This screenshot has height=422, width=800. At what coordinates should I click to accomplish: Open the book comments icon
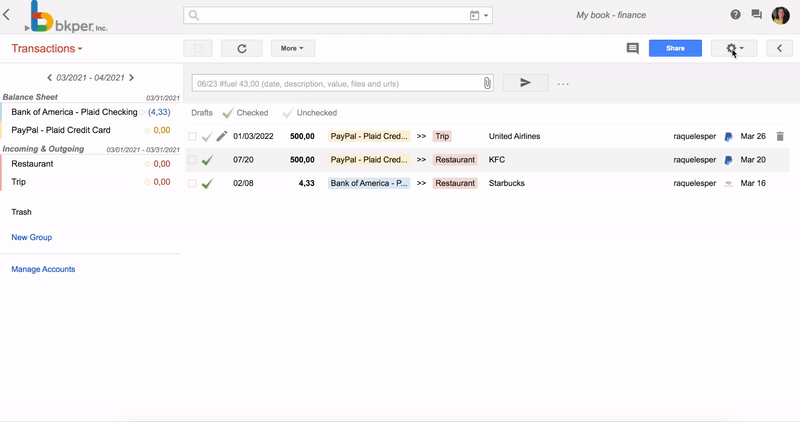(x=633, y=48)
